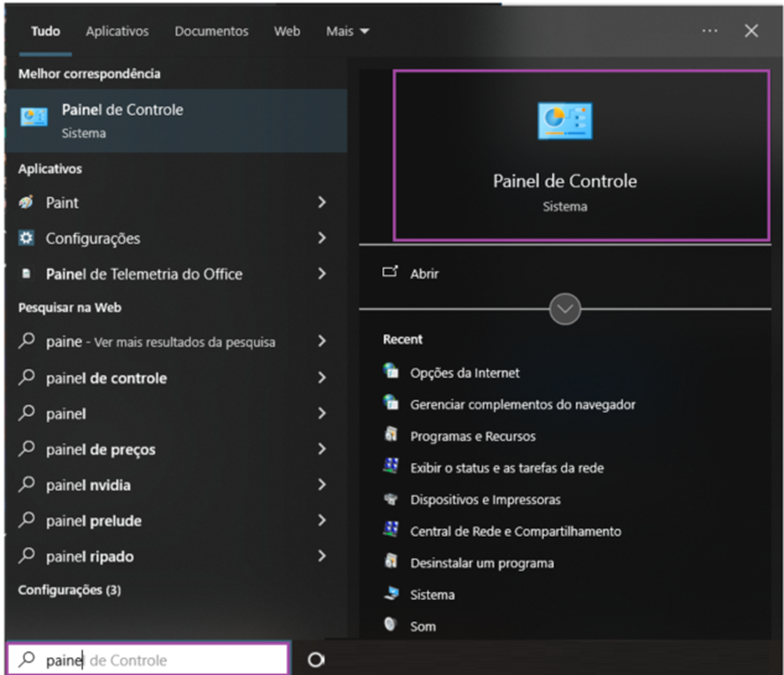Open Sistema from the Recent list
784x675 pixels.
tap(432, 594)
